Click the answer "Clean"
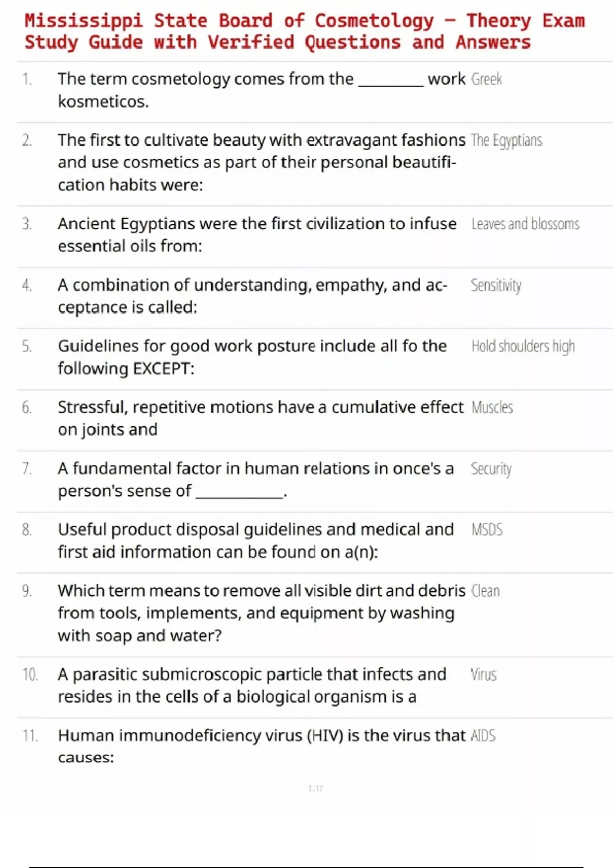Image resolution: width=613 pixels, height=868 pixels. pos(485,591)
